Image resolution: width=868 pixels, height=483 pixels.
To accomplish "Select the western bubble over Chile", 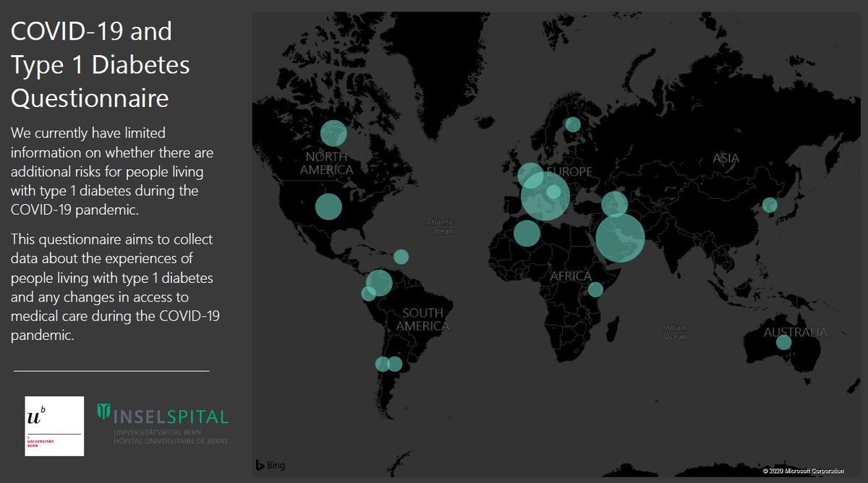I will 382,364.
